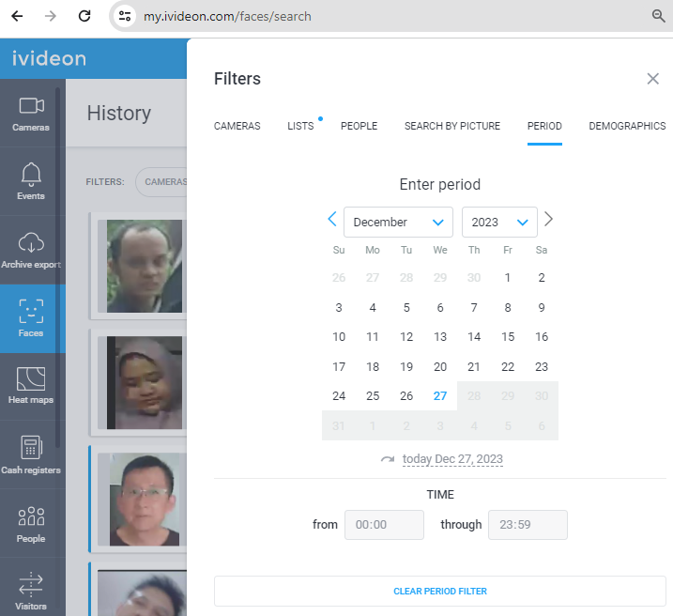Click the jump-to-today arrow icon
The height and width of the screenshot is (616, 673).
point(388,459)
